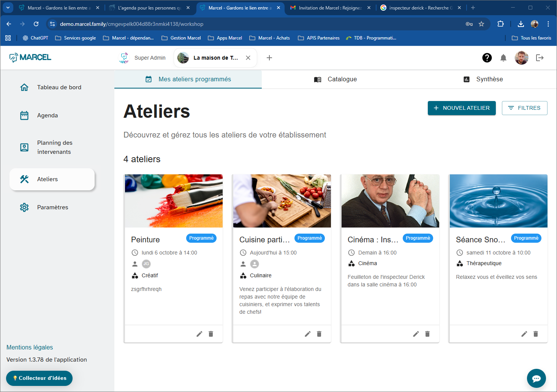Expand the Chrome tab search dropdown
Screen dimensions: 557x392
(x=8, y=8)
